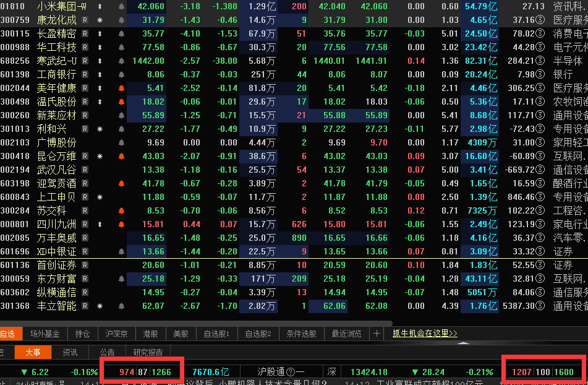This screenshot has height=385, width=588.
Task: Click the horizontal scrollbar below the stock list
Action: point(196,322)
